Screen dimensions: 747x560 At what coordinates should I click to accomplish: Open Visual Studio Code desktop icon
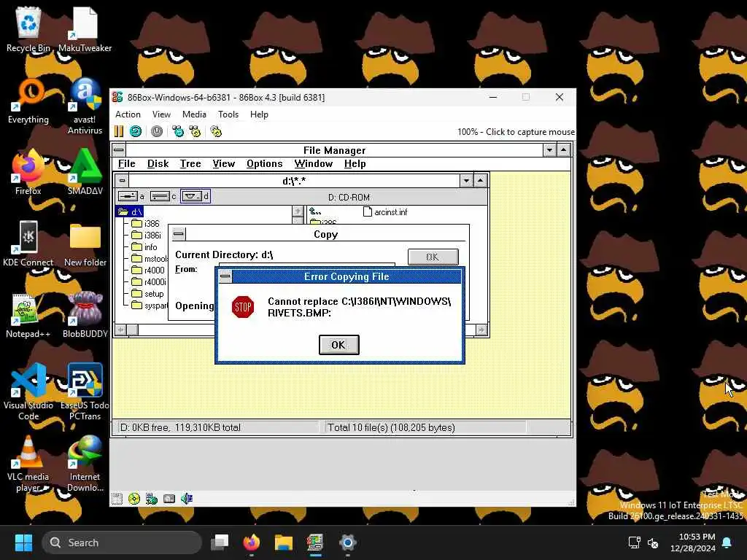point(28,392)
